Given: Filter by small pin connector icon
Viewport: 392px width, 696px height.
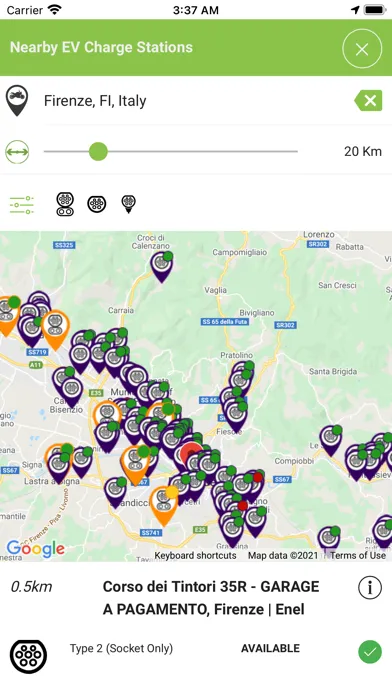Looking at the screenshot, I should click(x=128, y=204).
